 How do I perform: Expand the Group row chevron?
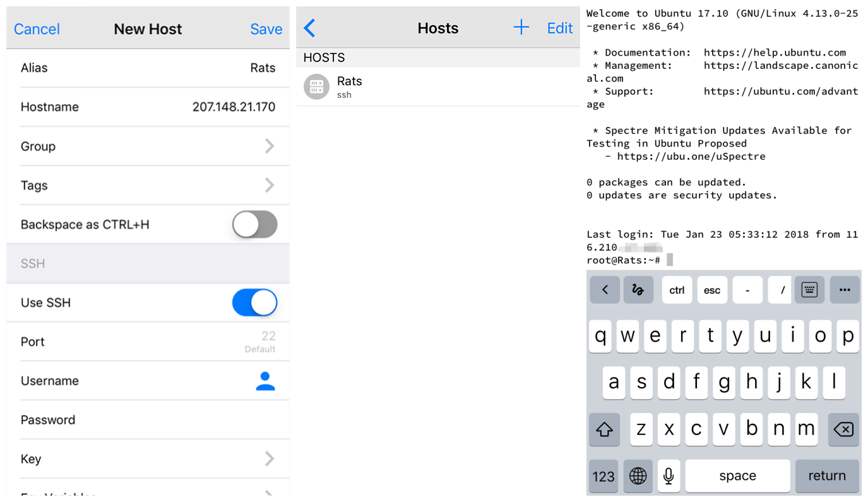[x=270, y=146]
